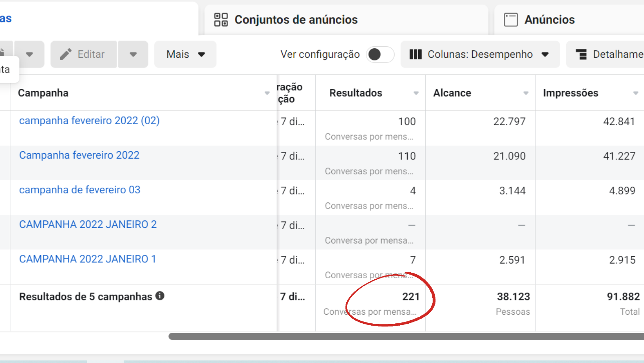Open Resultados column sort arrow
Image resolution: width=644 pixels, height=363 pixels.
[x=416, y=93]
